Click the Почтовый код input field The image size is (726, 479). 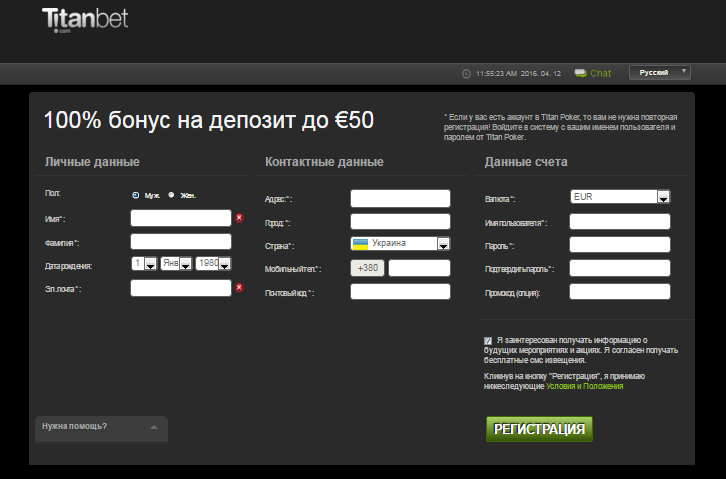point(400,292)
